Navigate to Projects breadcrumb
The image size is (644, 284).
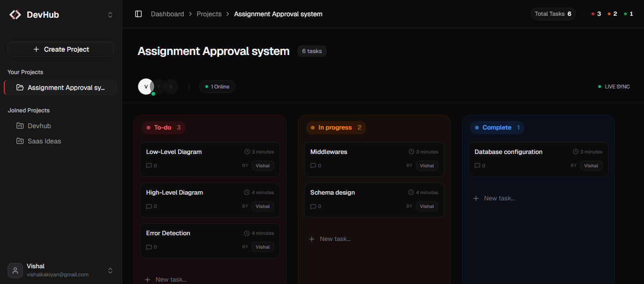[209, 14]
